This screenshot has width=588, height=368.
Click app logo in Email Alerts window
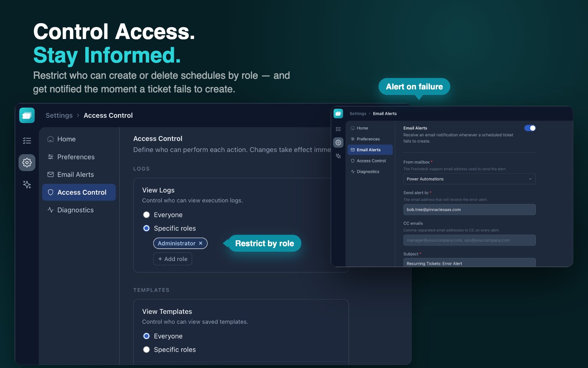338,114
